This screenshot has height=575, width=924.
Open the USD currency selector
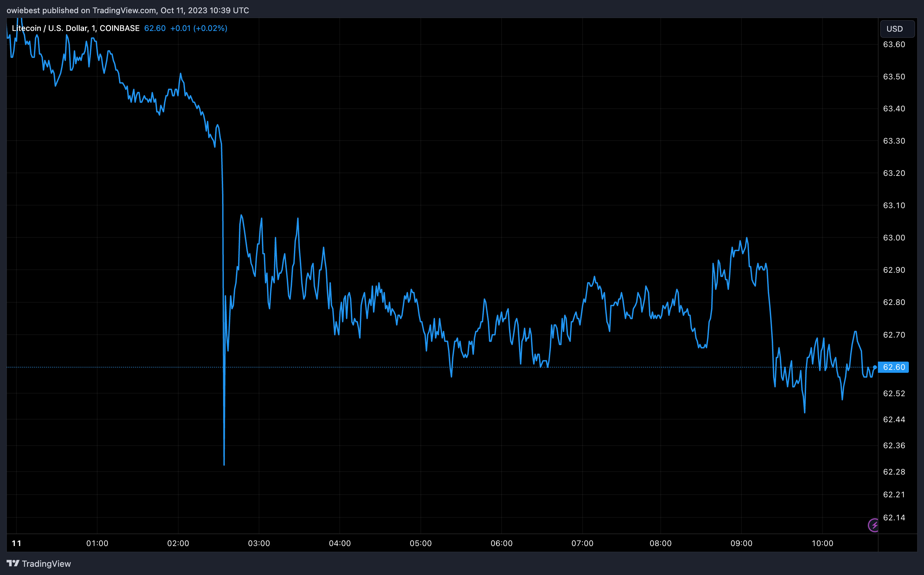(x=897, y=29)
